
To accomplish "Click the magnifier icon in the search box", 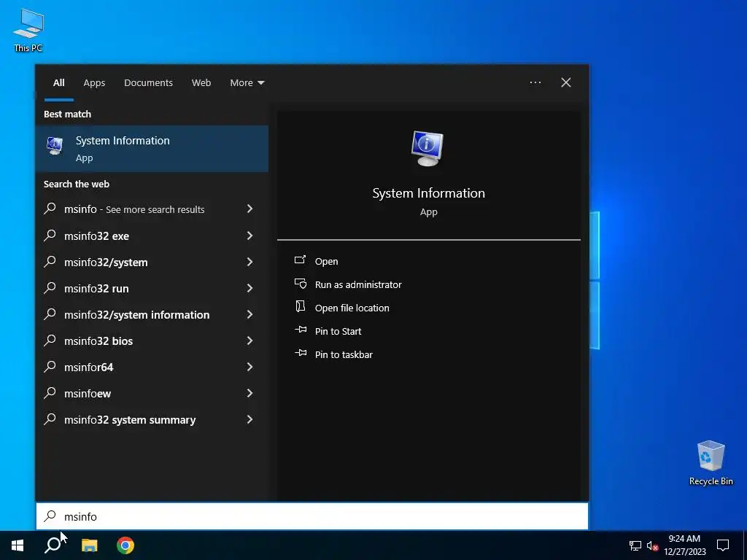I will 50,516.
